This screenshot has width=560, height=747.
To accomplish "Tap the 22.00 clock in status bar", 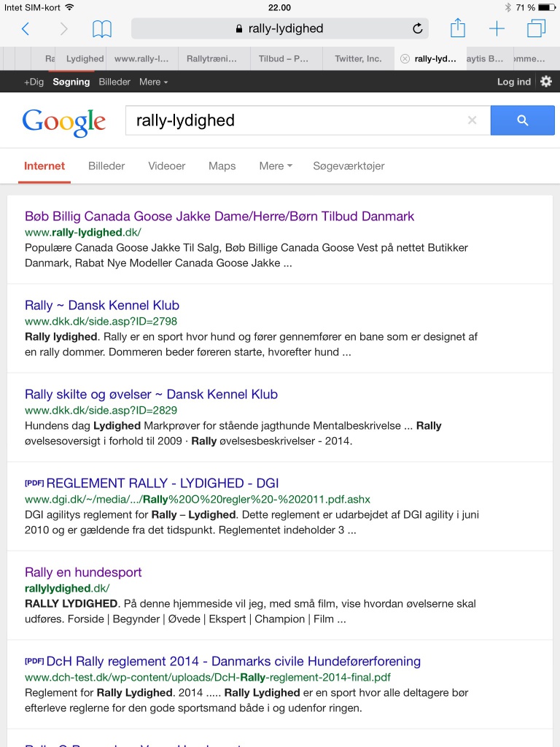I will coord(279,7).
